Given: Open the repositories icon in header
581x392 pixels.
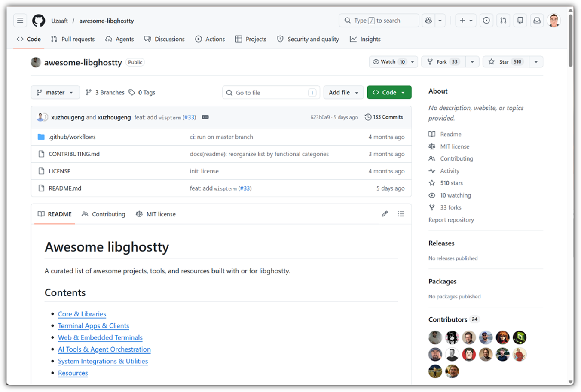Looking at the screenshot, I should pyautogui.click(x=520, y=21).
